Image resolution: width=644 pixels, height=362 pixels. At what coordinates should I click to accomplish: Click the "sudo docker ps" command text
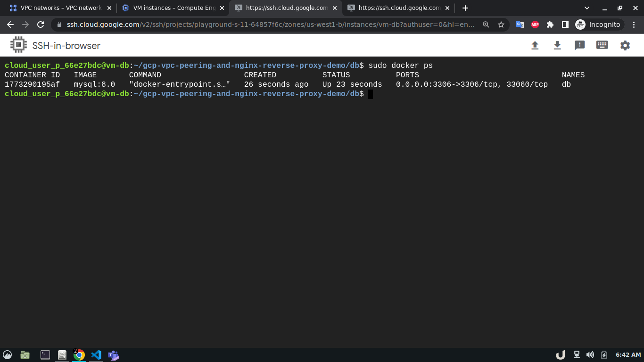point(400,66)
